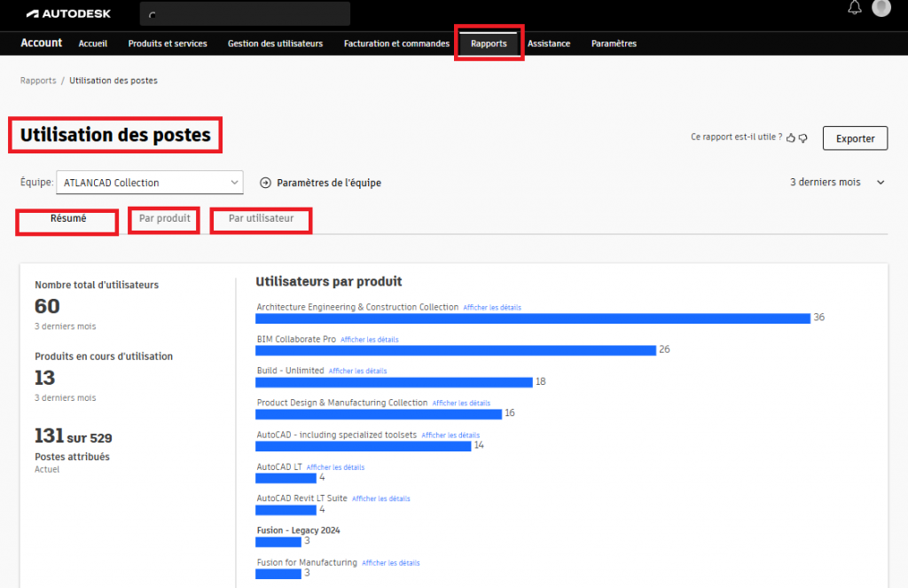Viewport: 908px width, 588px height.
Task: Click the Exporter button
Action: (855, 138)
